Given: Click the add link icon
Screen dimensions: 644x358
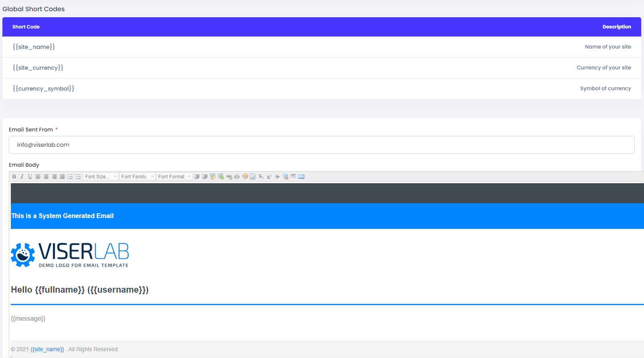Looking at the screenshot, I should [229, 176].
